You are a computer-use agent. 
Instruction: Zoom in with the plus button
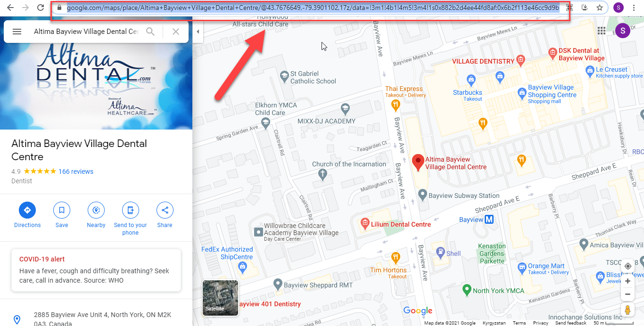click(627, 281)
